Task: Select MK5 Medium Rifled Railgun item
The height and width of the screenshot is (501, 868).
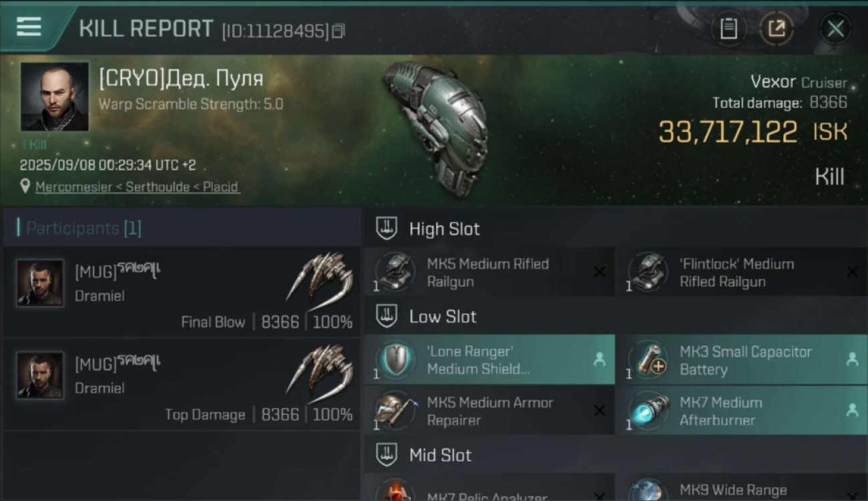Action: coord(489,273)
